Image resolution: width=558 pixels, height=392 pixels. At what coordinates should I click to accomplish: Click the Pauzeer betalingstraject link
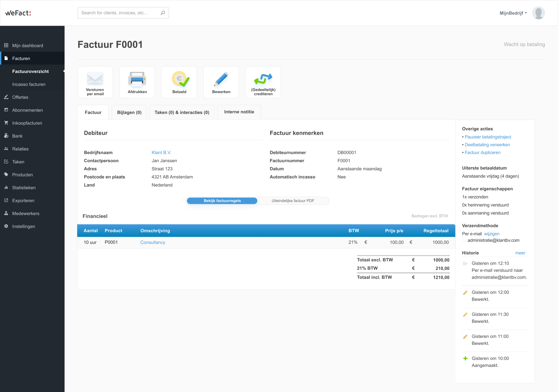[x=488, y=137]
